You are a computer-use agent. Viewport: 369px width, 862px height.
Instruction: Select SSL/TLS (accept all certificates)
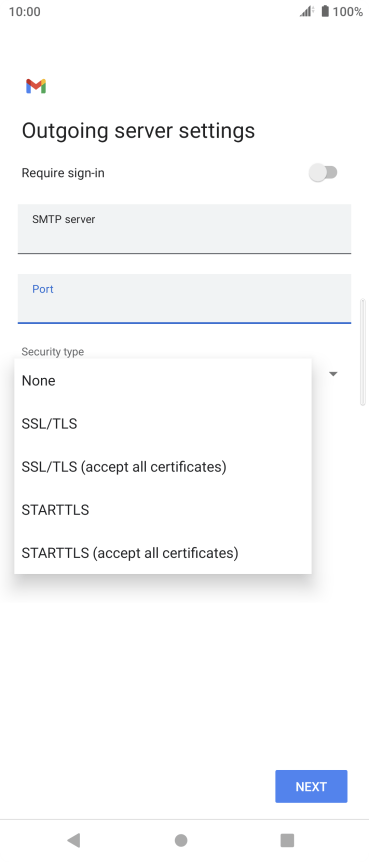point(163,467)
